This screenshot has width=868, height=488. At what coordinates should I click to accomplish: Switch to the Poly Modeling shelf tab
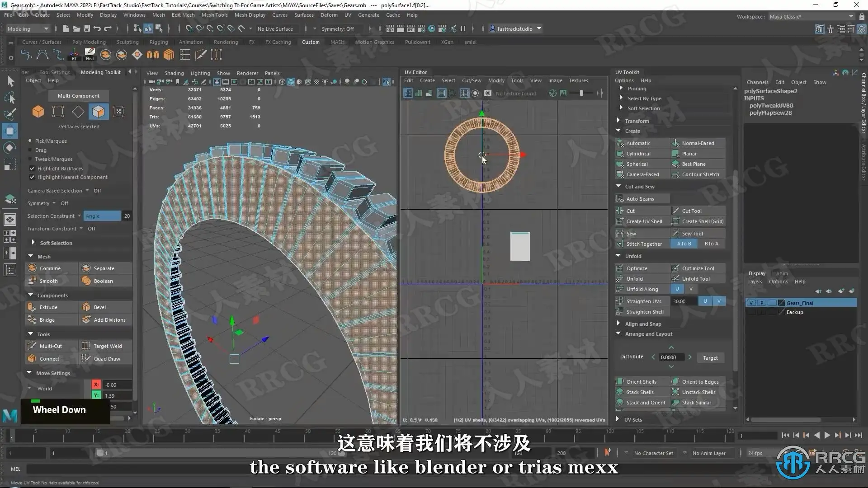tap(89, 42)
